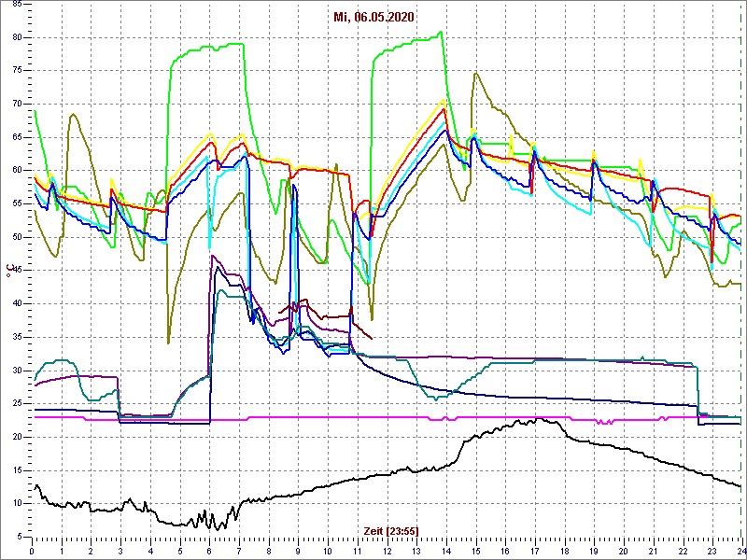The image size is (747, 560).
Task: Click hour 22 label on the time axis
Action: (683, 549)
